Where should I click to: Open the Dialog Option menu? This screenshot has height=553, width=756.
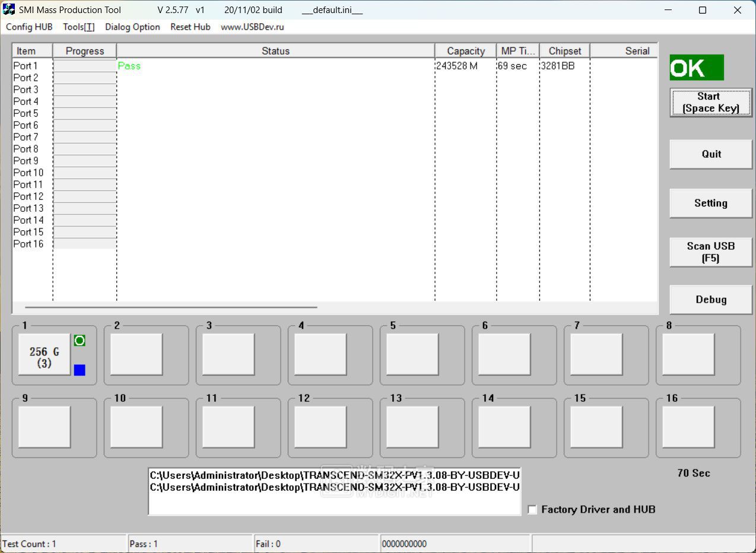click(x=132, y=27)
